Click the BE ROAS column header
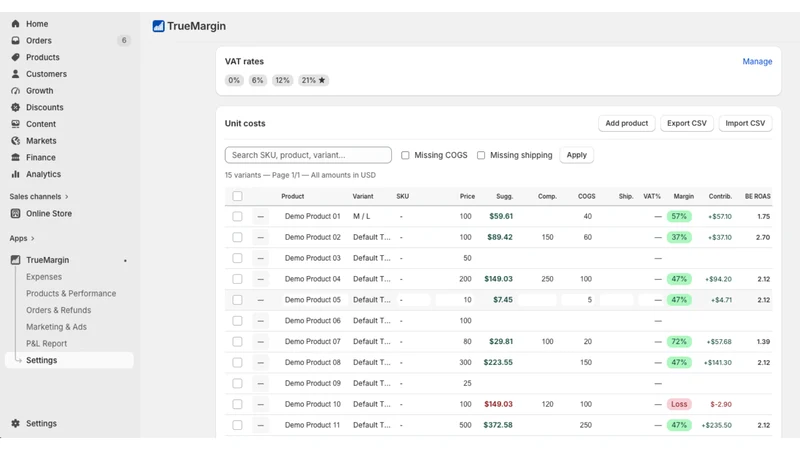 (x=758, y=196)
